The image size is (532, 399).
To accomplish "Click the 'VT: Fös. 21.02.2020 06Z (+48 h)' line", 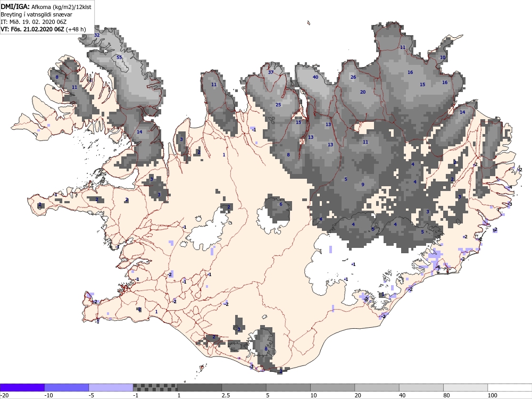I will [43, 29].
